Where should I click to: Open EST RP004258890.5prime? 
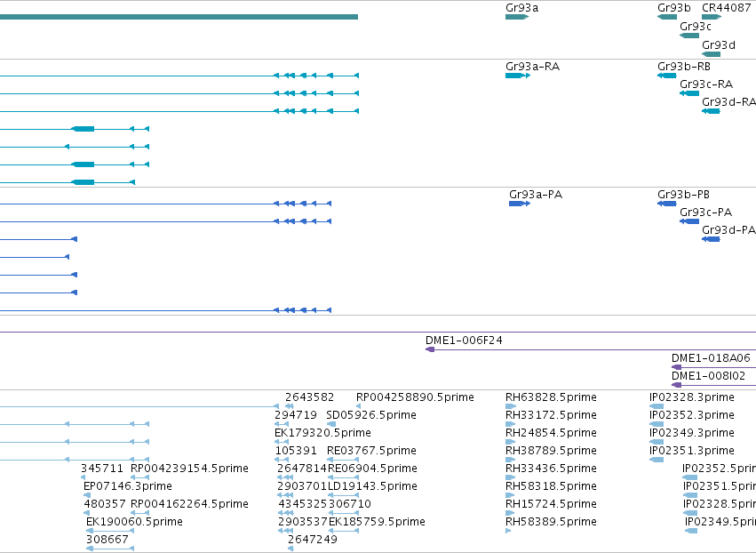[358, 406]
